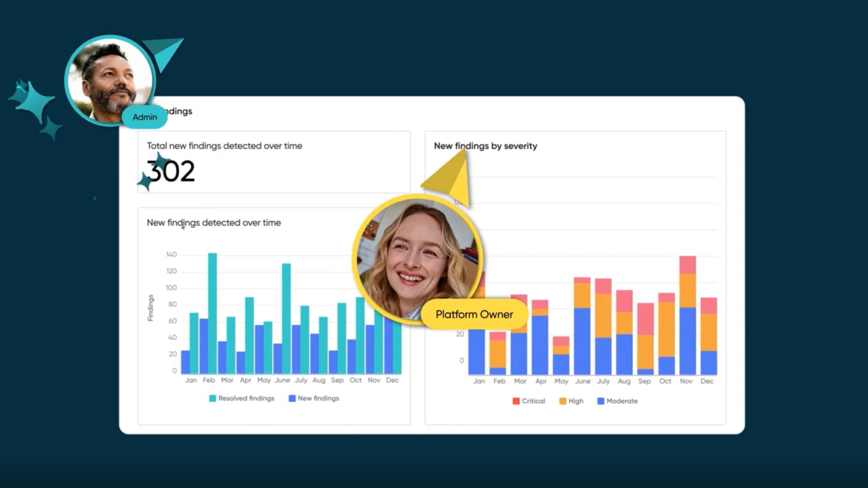This screenshot has height=488, width=868.
Task: Click the Admin profile photo
Action: (110, 80)
